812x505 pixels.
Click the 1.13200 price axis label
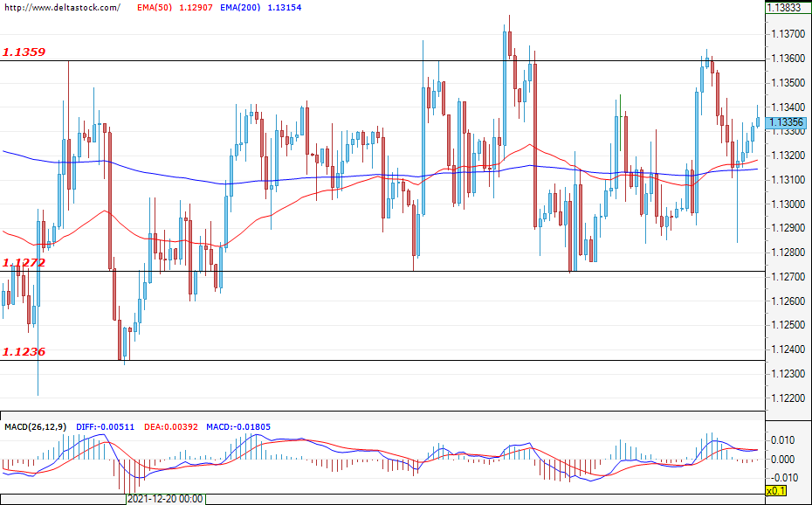tap(788, 156)
